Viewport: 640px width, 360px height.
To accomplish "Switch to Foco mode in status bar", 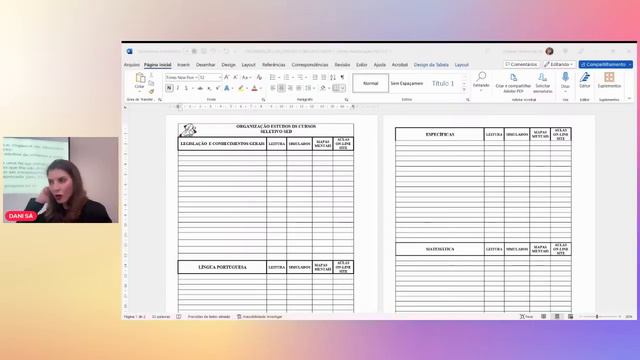I will (527, 316).
